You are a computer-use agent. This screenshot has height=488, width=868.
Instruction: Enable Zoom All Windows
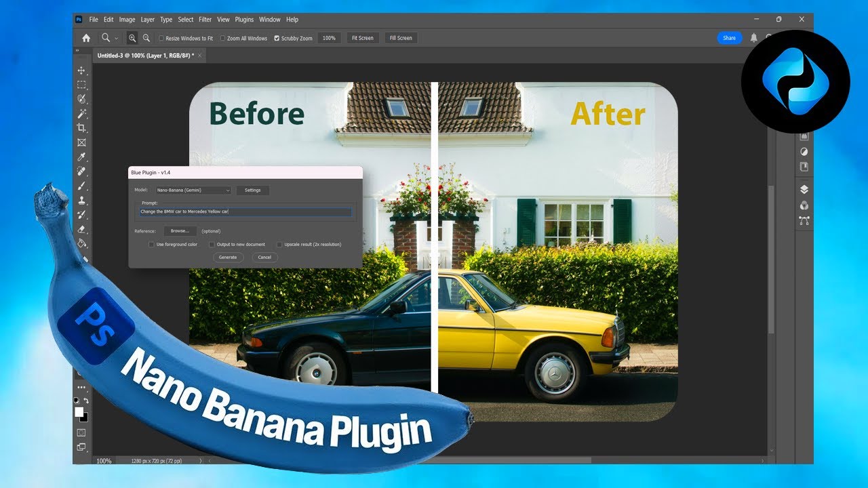click(222, 39)
